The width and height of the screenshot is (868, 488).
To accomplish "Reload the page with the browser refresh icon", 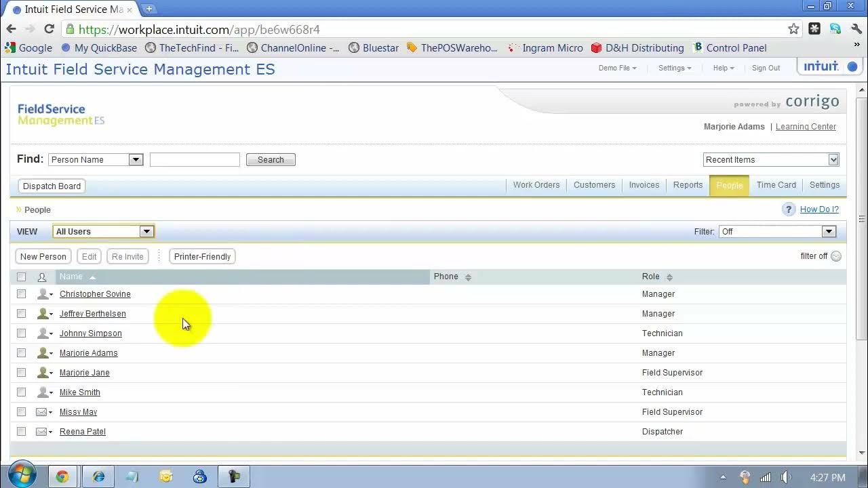I will [49, 29].
